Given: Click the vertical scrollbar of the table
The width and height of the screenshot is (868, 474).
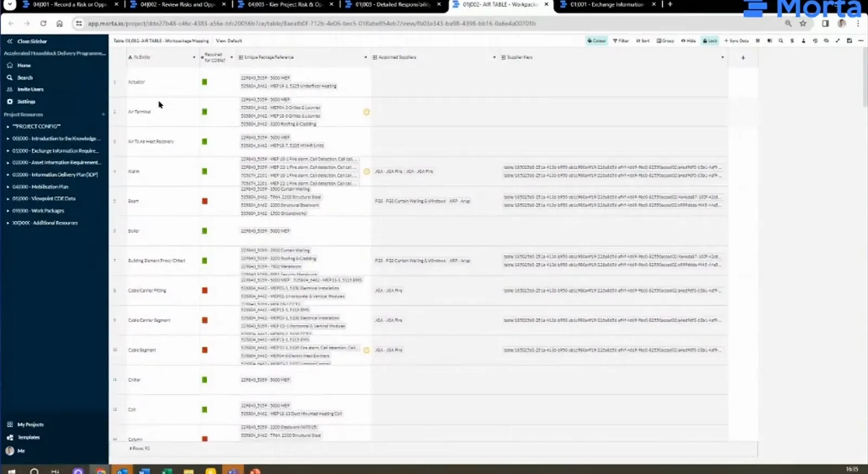Looking at the screenshot, I should pyautogui.click(x=865, y=76).
